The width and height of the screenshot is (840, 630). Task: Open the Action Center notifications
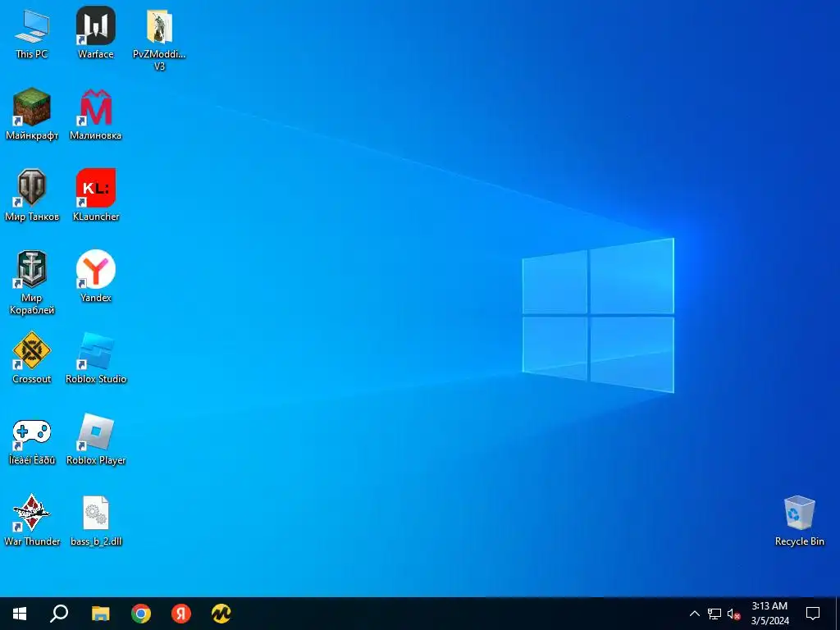(x=813, y=614)
